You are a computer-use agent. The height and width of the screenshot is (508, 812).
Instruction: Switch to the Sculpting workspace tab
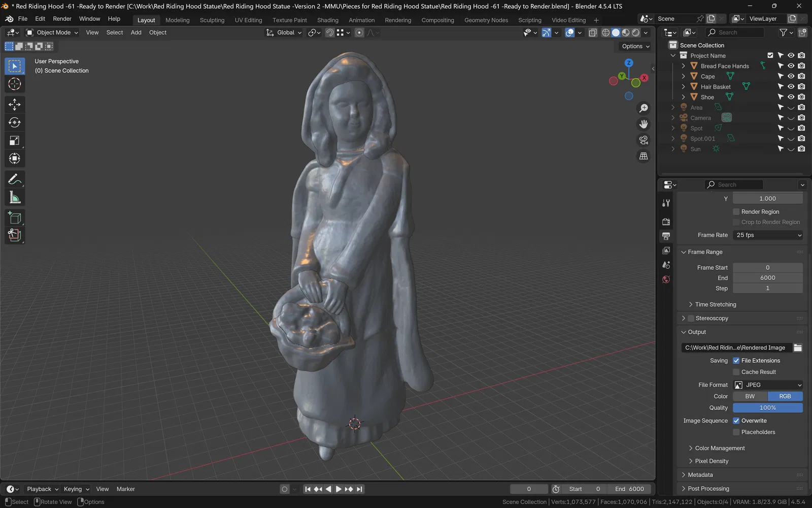(212, 20)
